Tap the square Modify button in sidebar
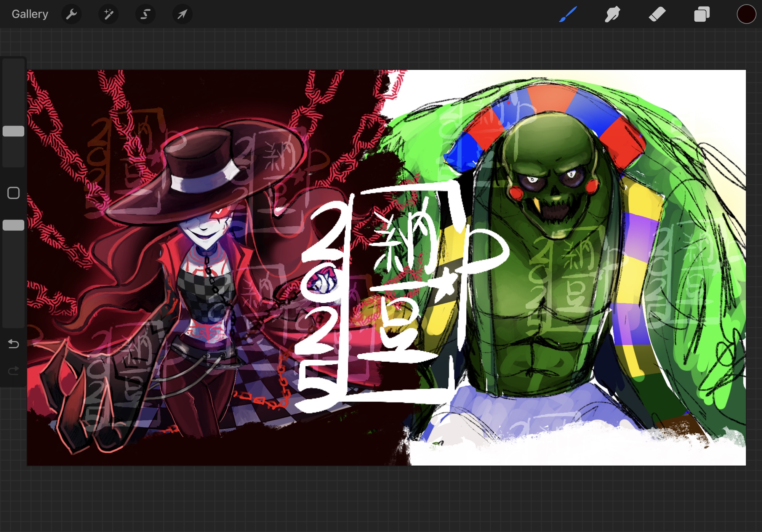The width and height of the screenshot is (762, 532). coord(13,193)
